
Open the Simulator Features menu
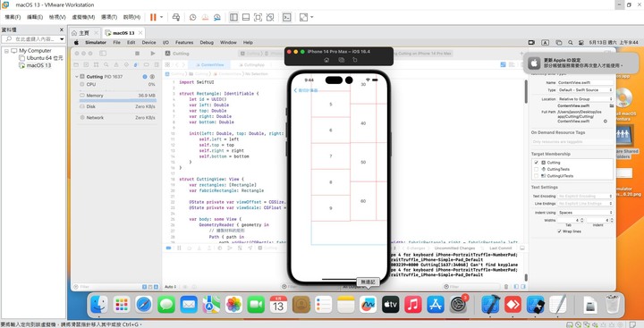[184, 42]
